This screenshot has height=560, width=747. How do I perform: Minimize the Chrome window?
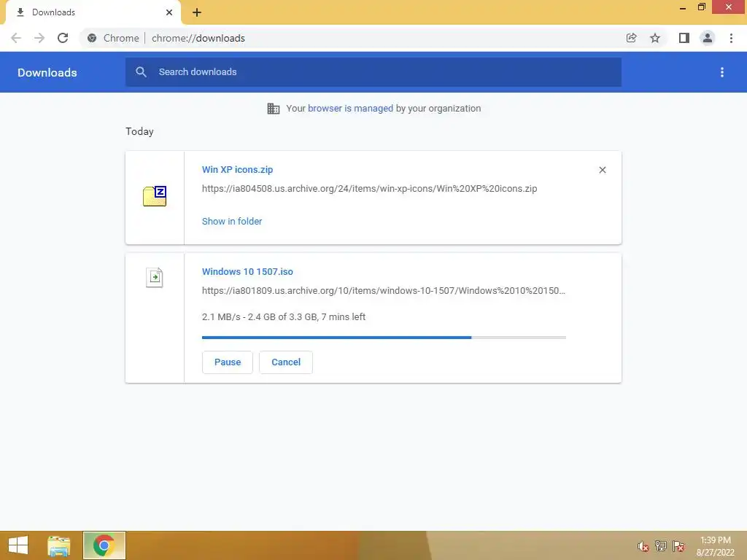click(683, 7)
